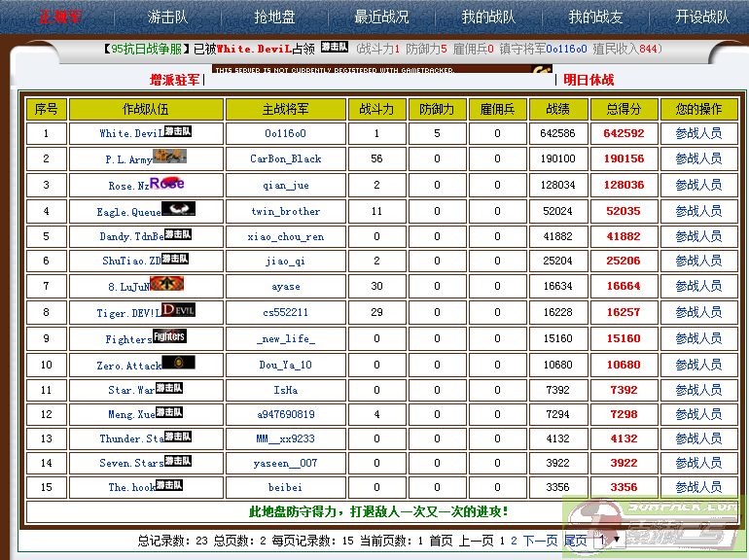Click the Fighters team logo

coord(169,336)
